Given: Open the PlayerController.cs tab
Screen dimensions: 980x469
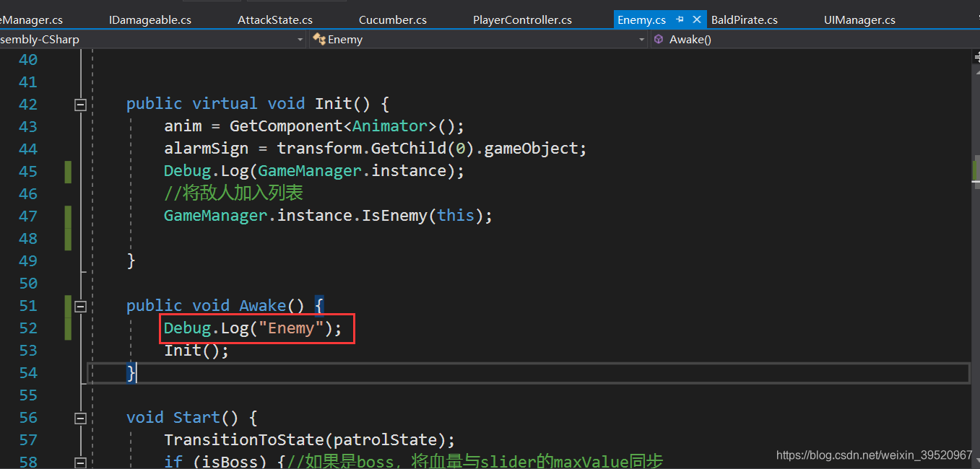Looking at the screenshot, I should 522,19.
